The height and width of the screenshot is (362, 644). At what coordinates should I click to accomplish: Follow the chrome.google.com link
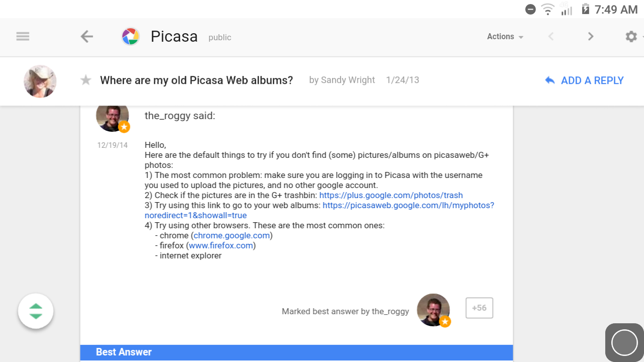click(231, 235)
